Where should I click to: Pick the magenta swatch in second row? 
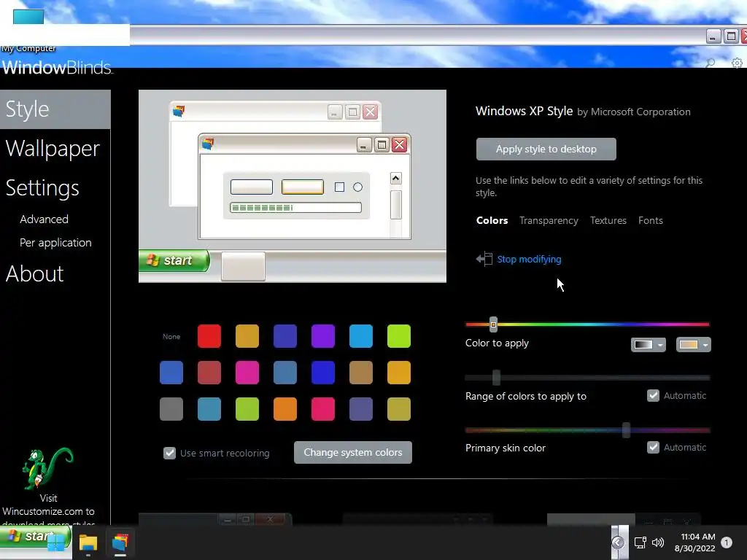(247, 373)
